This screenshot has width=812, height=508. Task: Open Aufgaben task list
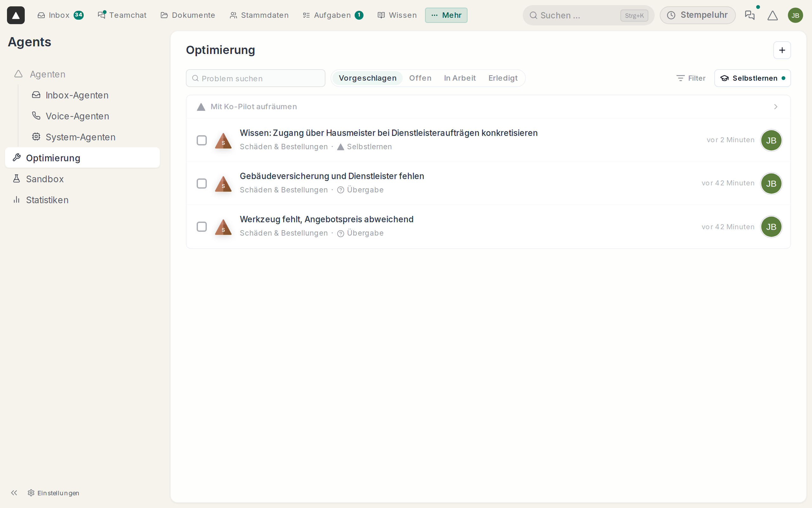(x=333, y=15)
